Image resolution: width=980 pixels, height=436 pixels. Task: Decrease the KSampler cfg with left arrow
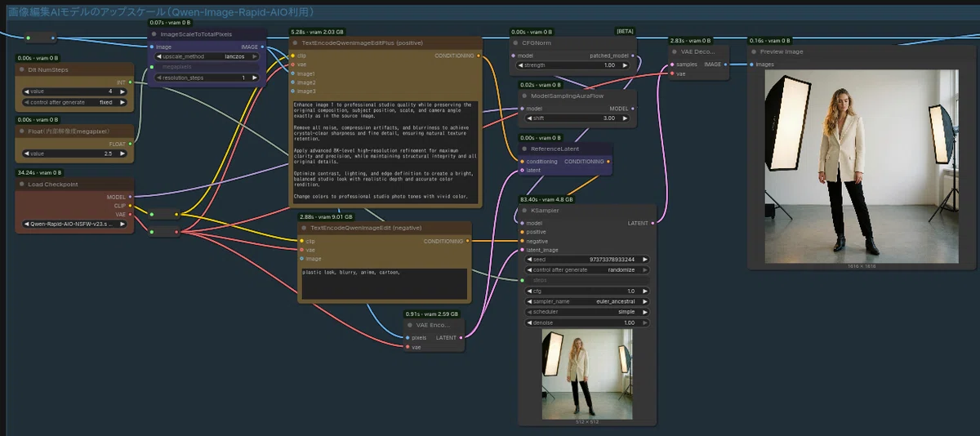coord(529,291)
